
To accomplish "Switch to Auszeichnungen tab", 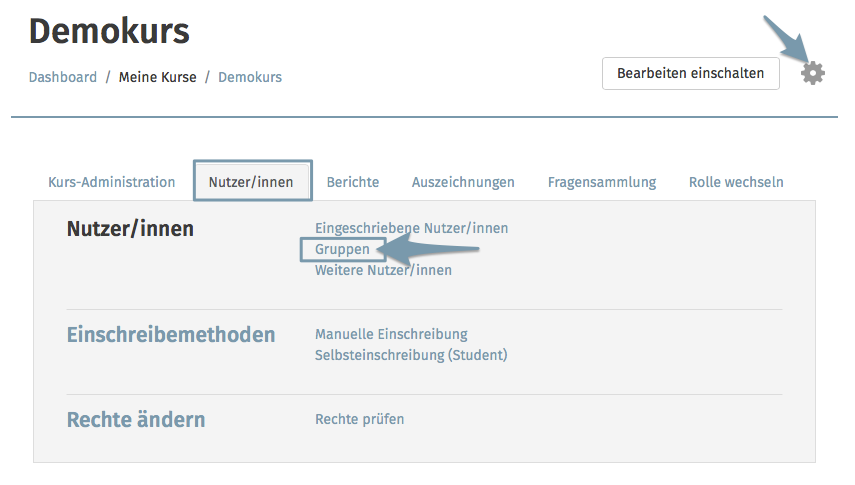I will [x=463, y=182].
